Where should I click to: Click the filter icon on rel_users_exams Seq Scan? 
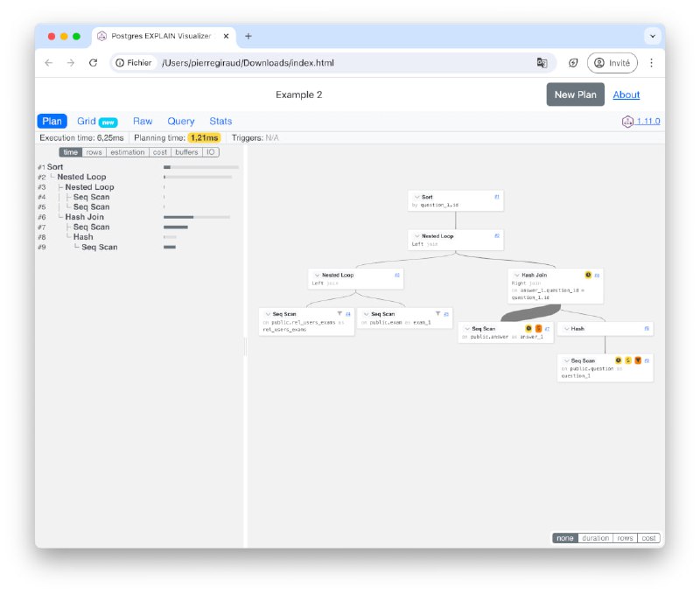339,314
